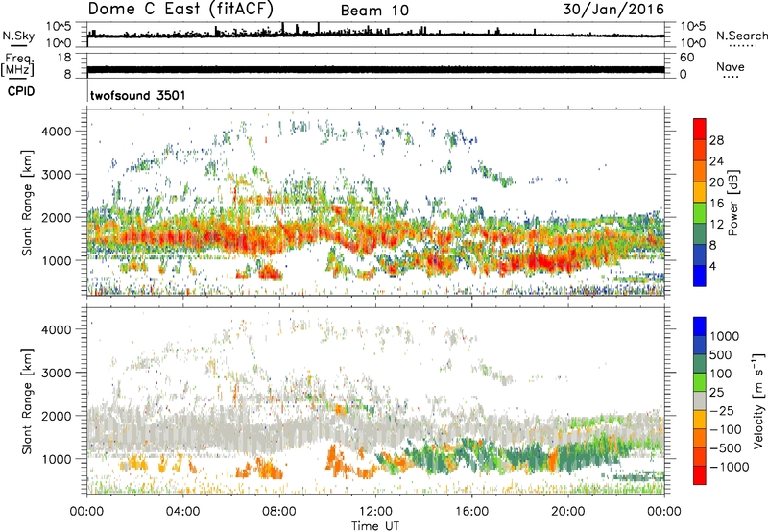This screenshot has height=532, width=768.
Task: Pick the red bottom segment of the velocity color bar
Action: coord(700,475)
